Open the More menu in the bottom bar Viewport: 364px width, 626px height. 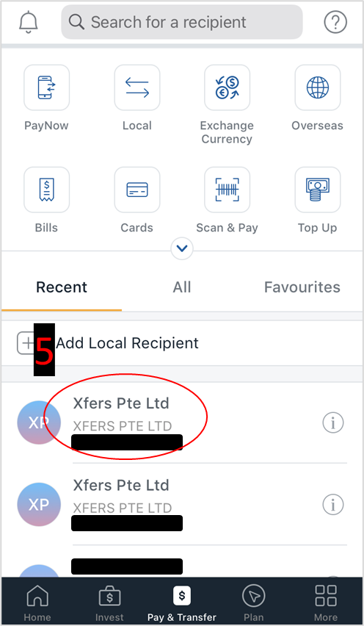point(326,603)
